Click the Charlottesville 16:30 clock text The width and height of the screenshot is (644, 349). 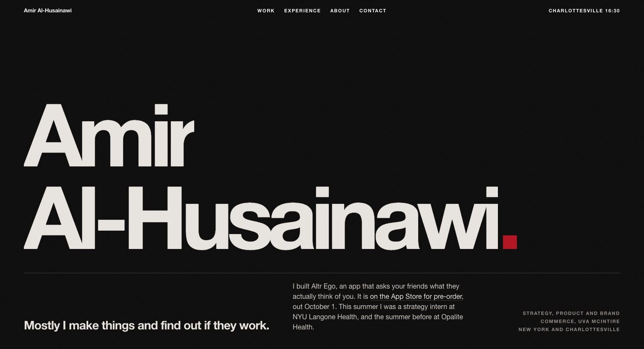pos(584,11)
